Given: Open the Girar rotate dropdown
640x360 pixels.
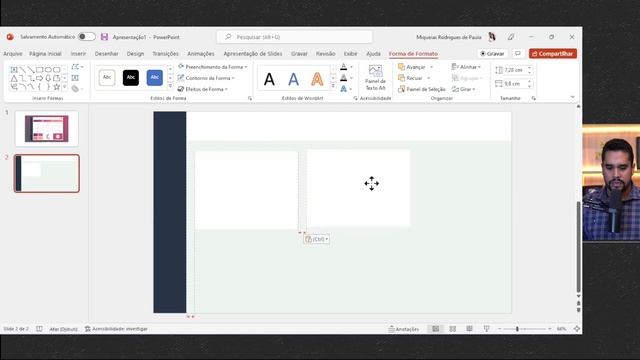Looking at the screenshot, I should point(463,89).
